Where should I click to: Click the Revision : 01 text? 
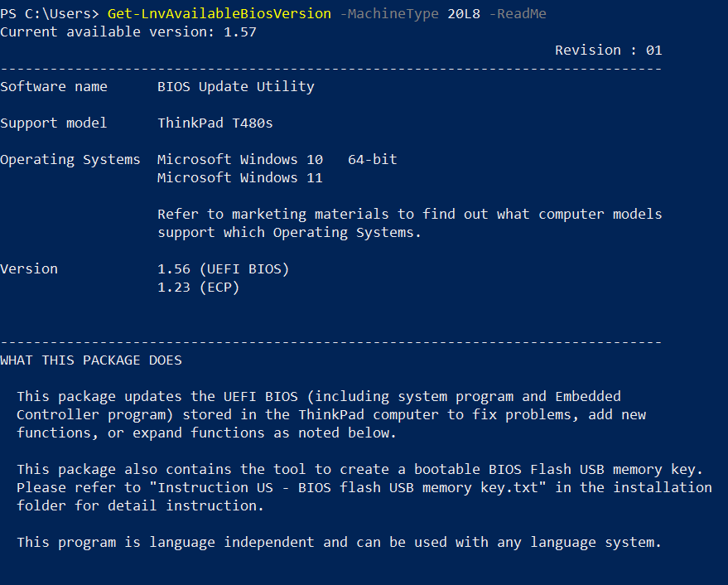(x=608, y=51)
